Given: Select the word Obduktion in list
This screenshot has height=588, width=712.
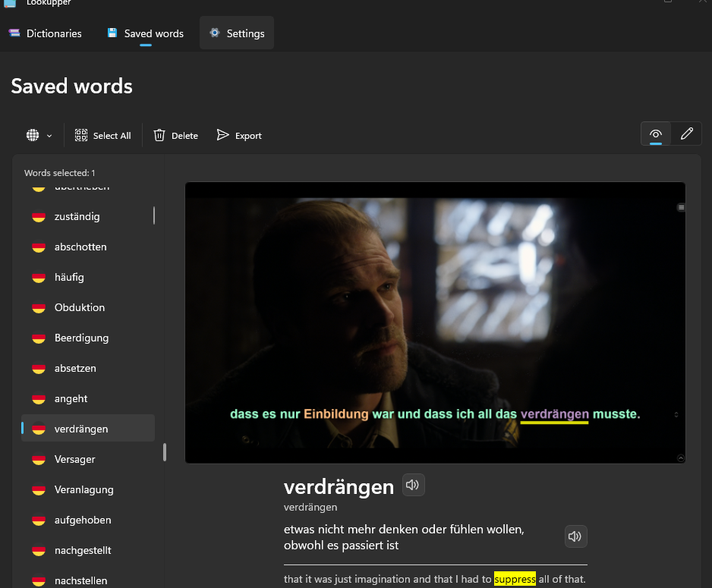Looking at the screenshot, I should [80, 308].
